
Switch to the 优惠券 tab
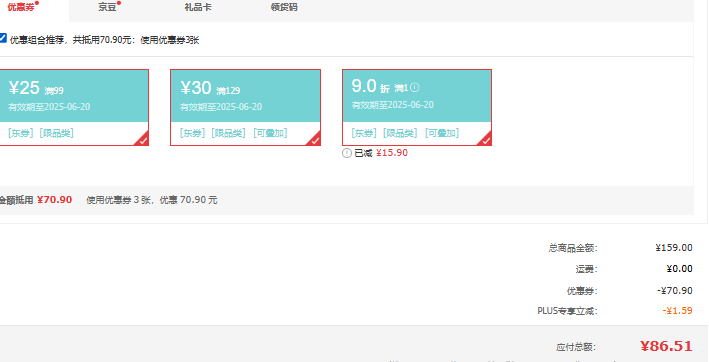click(x=21, y=7)
